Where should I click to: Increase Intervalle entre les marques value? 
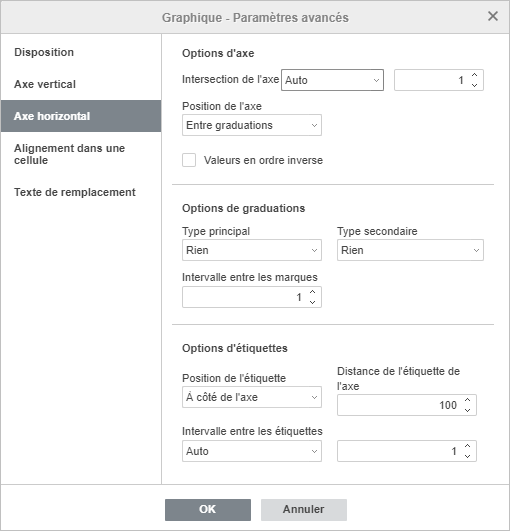(313, 292)
